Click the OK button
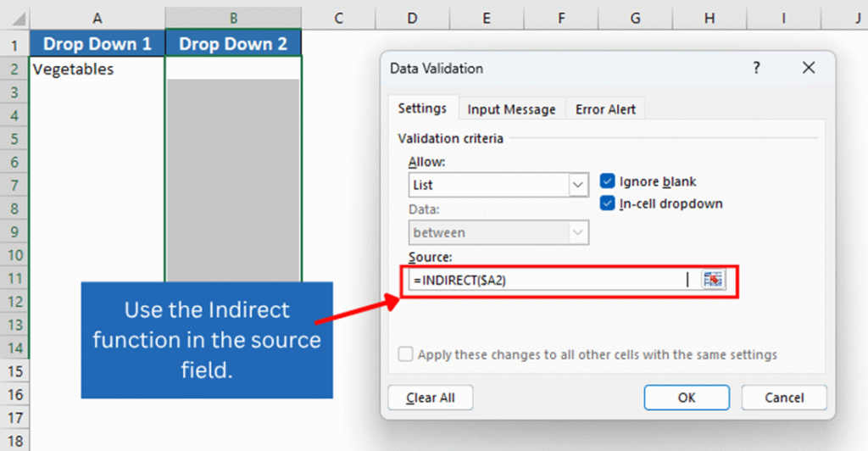 [687, 398]
